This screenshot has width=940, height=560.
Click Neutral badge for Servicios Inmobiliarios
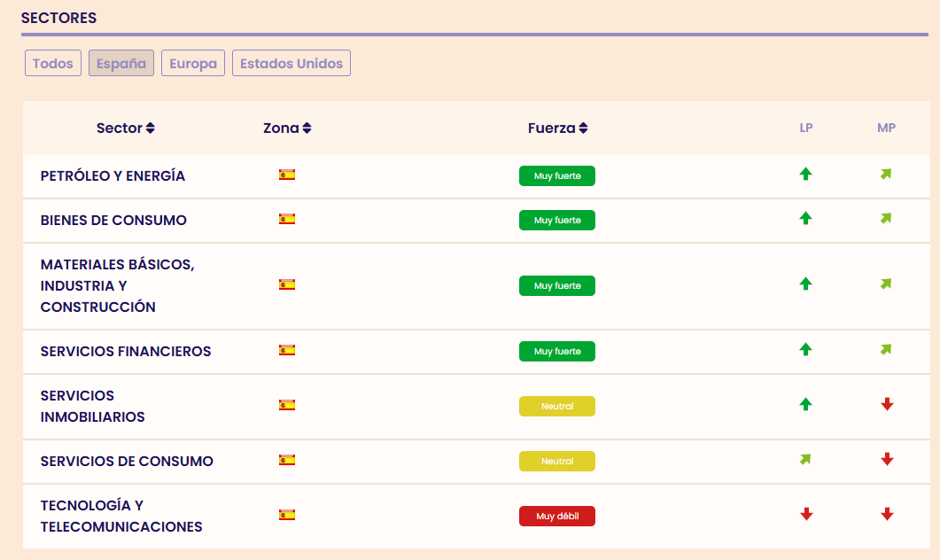pyautogui.click(x=557, y=406)
